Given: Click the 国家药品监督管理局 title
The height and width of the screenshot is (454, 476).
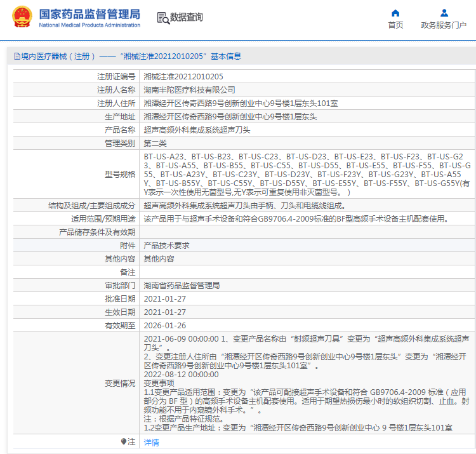Looking at the screenshot, I should [89, 14].
